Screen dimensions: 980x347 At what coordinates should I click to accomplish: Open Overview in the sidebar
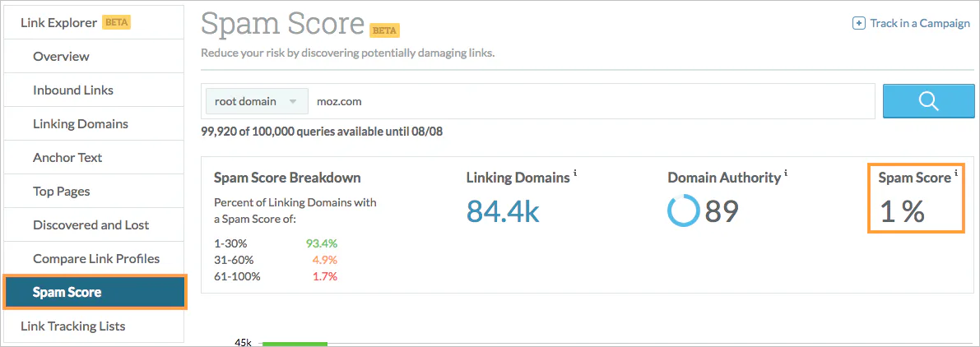click(x=61, y=57)
